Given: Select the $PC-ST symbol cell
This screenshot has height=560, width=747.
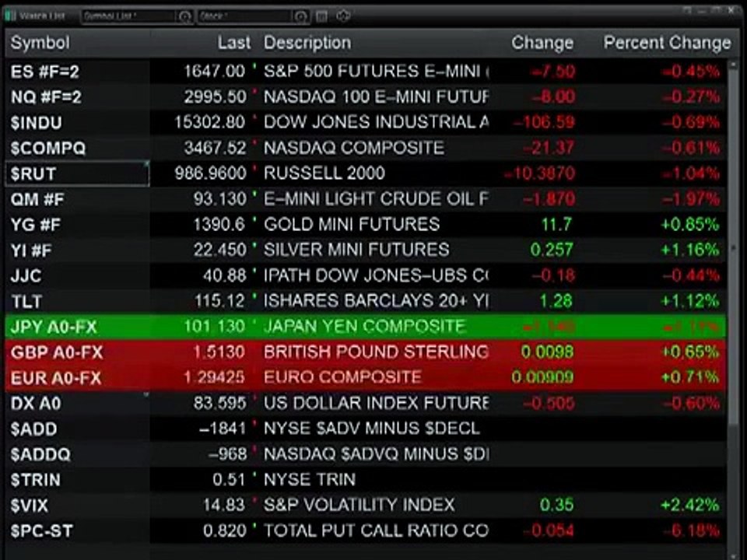Looking at the screenshot, I should [78, 531].
